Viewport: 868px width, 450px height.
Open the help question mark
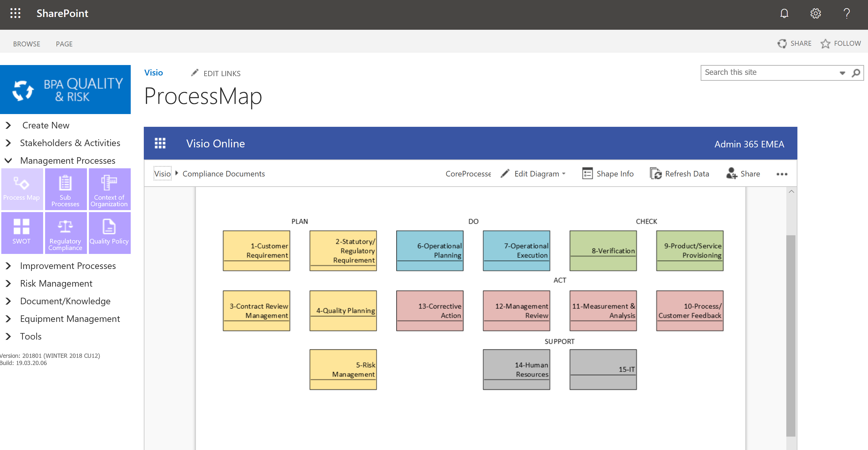tap(846, 13)
